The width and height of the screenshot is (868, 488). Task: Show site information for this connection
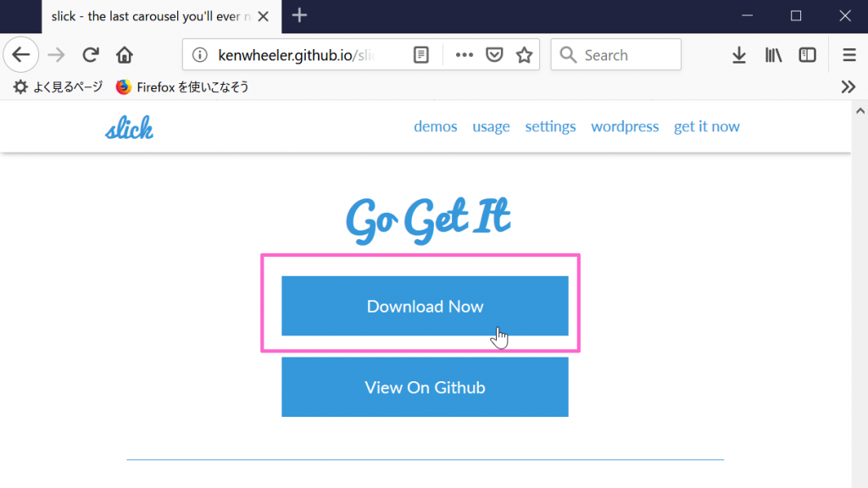200,55
